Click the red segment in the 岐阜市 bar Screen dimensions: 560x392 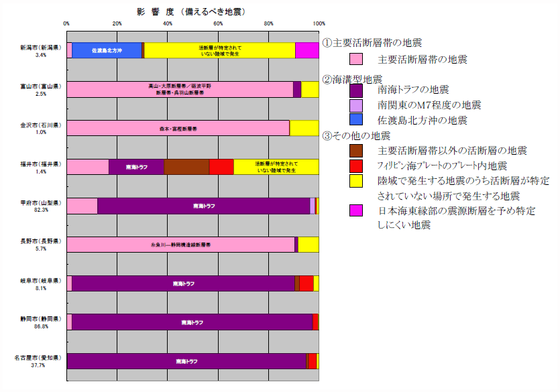pyautogui.click(x=306, y=283)
